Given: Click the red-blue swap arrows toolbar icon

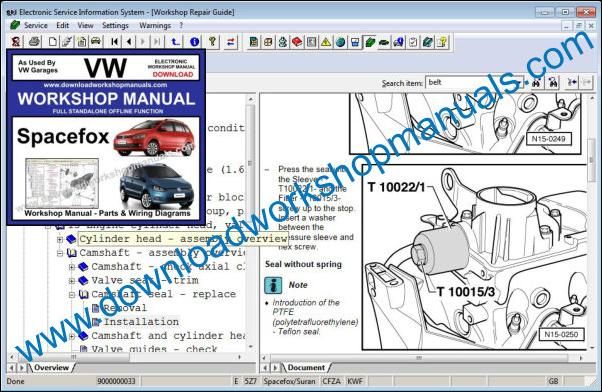Looking at the screenshot, I should [230, 41].
